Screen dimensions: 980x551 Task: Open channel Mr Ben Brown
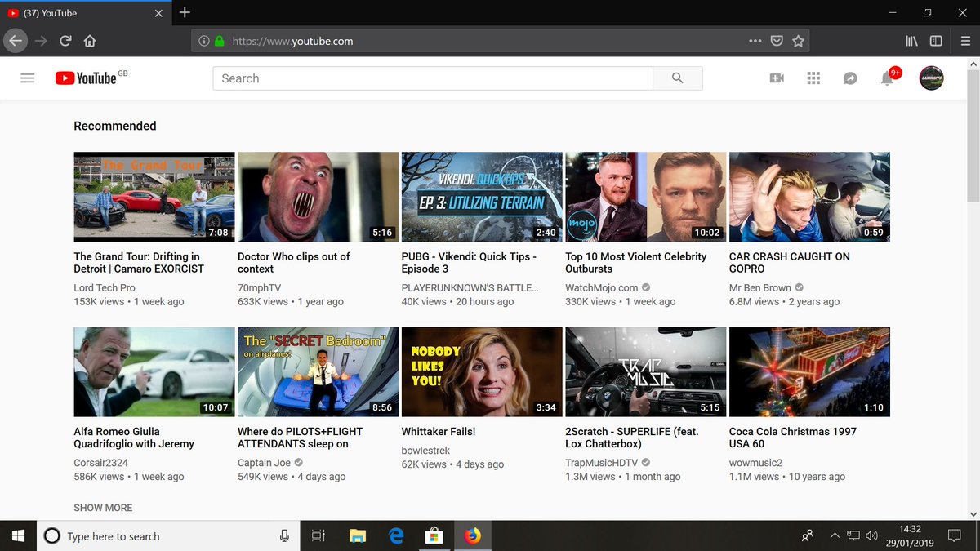pyautogui.click(x=760, y=288)
